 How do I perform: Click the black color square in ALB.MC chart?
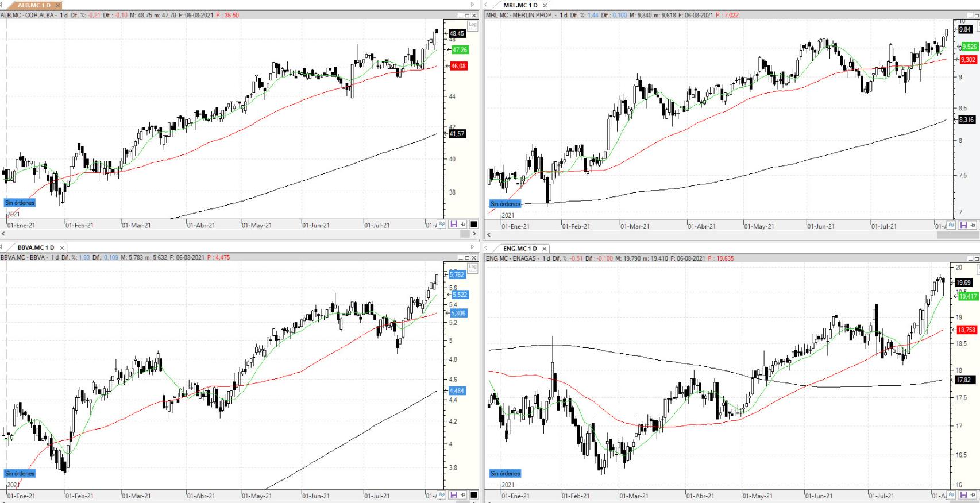coord(474,225)
